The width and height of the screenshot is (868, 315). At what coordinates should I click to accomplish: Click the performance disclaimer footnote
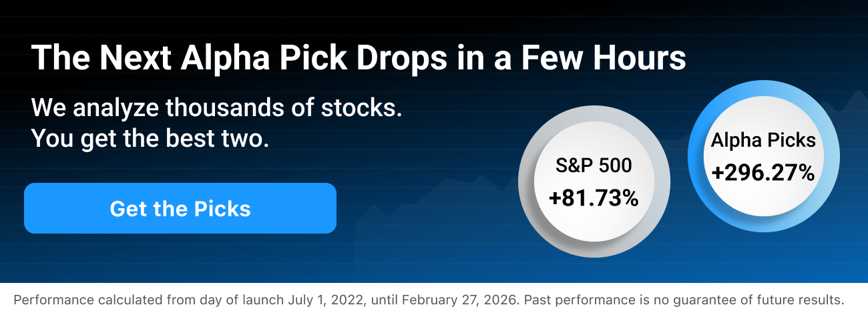point(429,300)
